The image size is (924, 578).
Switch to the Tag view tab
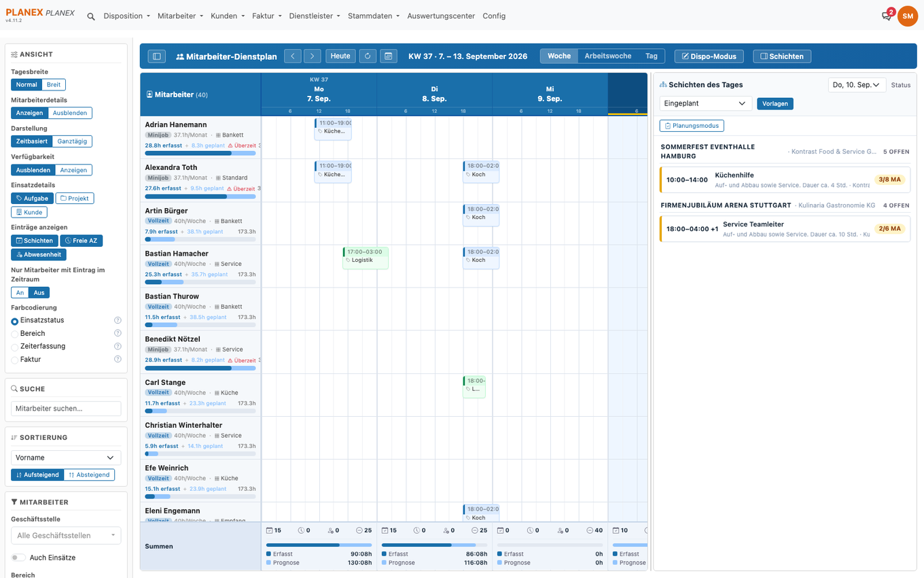point(652,56)
